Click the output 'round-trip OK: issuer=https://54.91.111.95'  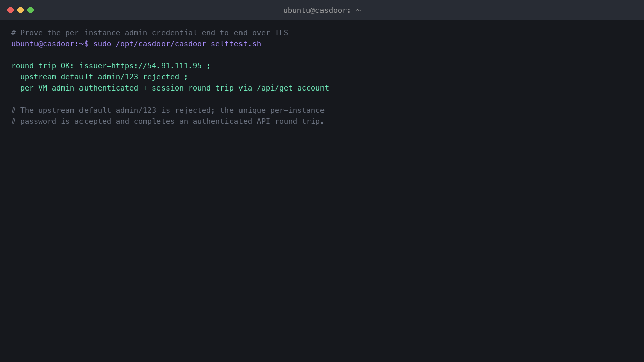click(106, 66)
